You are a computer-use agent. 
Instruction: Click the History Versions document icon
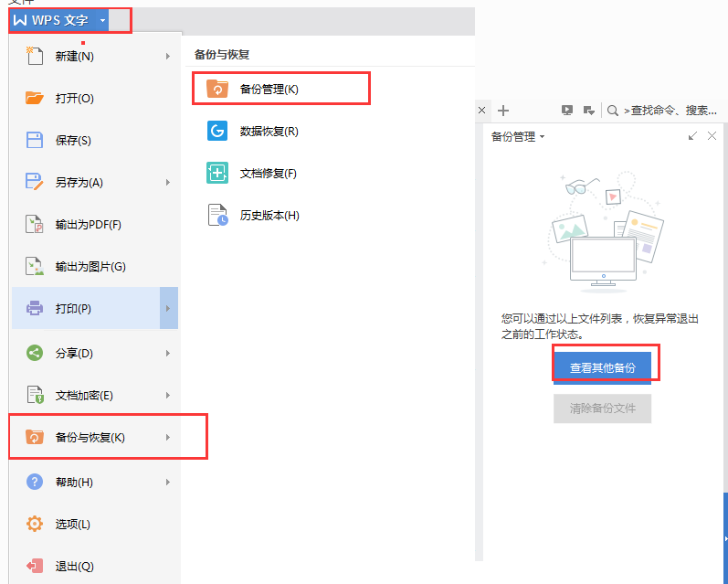[x=217, y=215]
